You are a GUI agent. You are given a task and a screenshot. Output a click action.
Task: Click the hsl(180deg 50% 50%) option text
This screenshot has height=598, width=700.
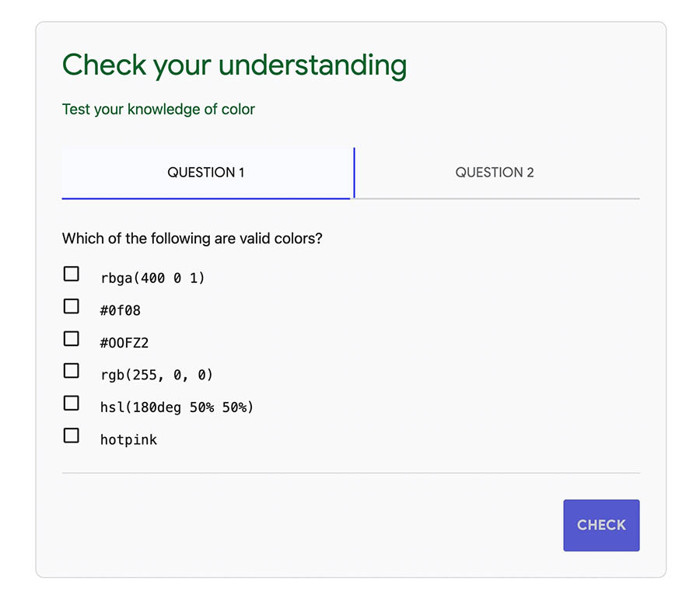(x=177, y=407)
